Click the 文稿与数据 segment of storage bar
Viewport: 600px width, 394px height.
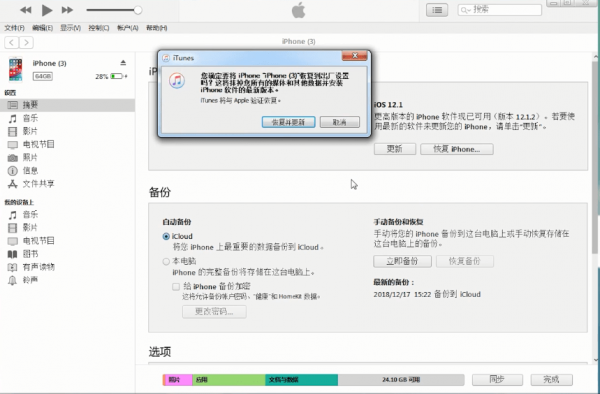(x=302, y=380)
